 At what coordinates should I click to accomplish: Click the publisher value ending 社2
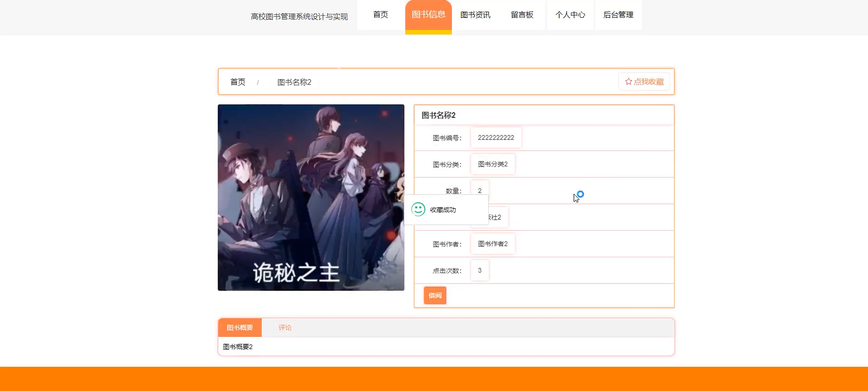(x=498, y=217)
